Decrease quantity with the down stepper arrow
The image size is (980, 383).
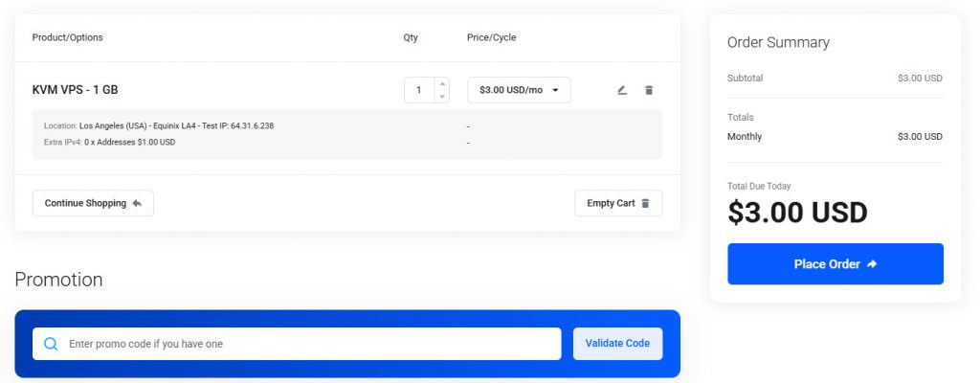441,97
